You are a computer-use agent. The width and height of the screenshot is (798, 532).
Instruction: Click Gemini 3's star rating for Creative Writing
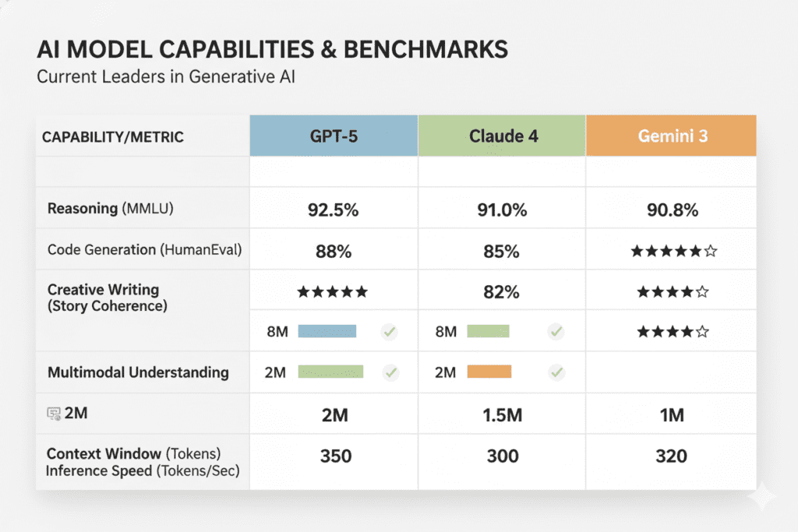(673, 292)
